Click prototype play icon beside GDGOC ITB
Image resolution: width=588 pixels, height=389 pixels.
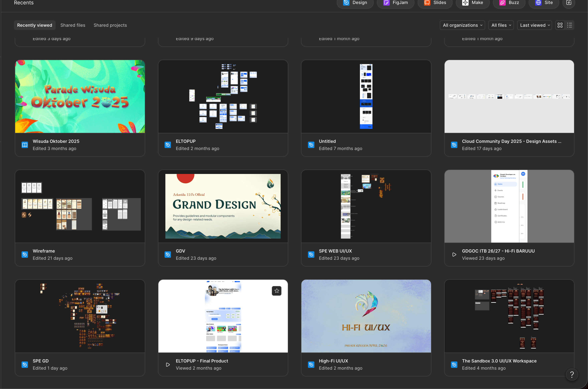pyautogui.click(x=454, y=255)
